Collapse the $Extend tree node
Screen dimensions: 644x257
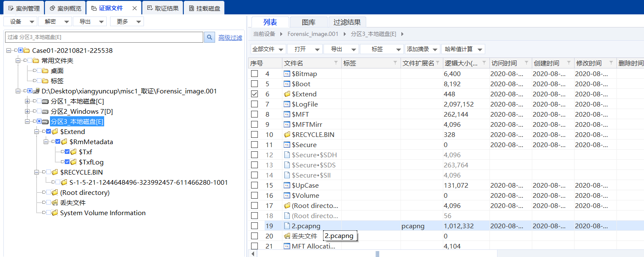pos(37,131)
